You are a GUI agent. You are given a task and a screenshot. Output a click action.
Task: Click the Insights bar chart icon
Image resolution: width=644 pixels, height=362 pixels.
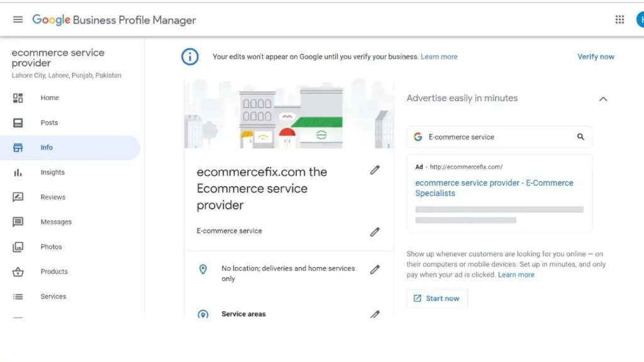point(18,172)
